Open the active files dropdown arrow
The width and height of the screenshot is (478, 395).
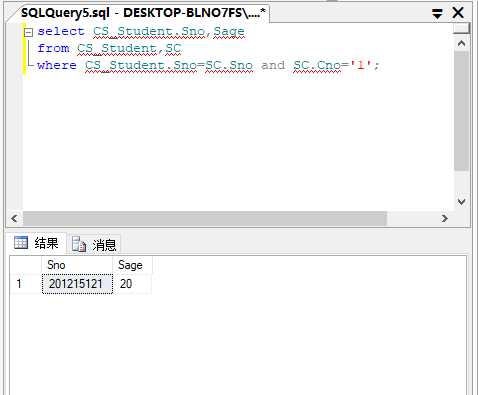(437, 14)
